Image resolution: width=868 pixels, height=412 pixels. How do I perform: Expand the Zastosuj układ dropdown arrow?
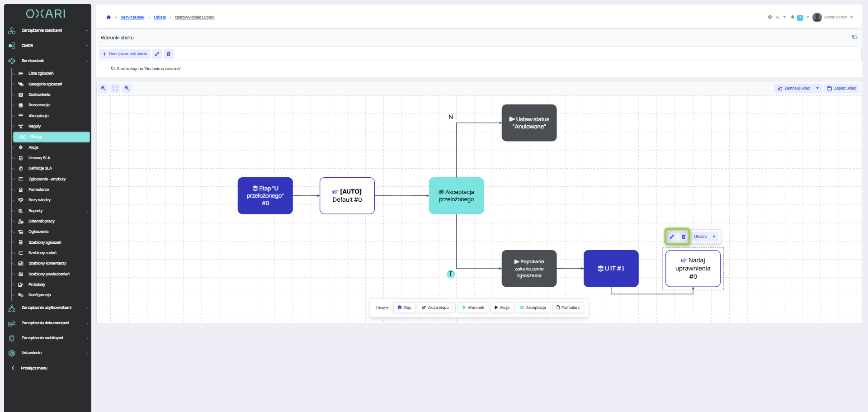point(817,88)
